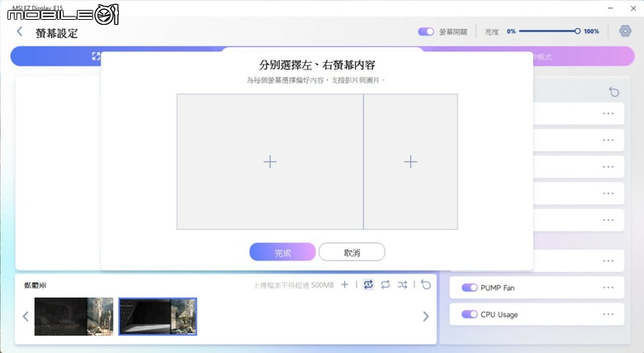
Task: Confirm the dialog with 完成 button
Action: point(282,252)
